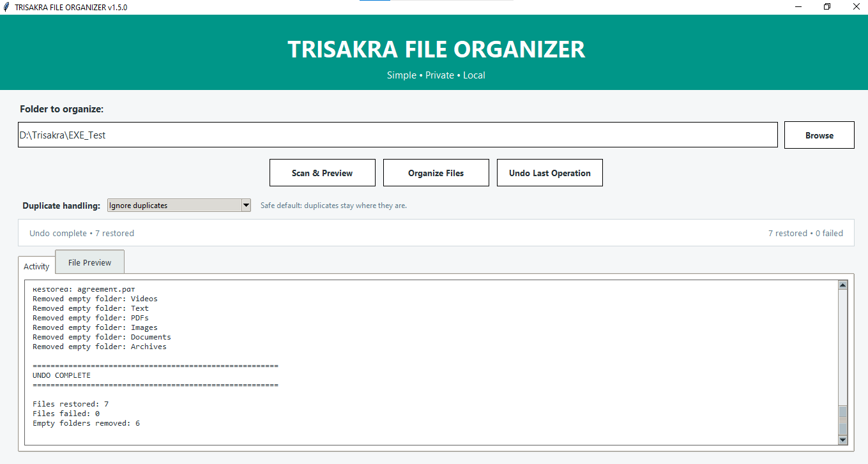The height and width of the screenshot is (464, 868).
Task: Click the 'UNDO COMPLETE' log heading
Action: (x=61, y=375)
